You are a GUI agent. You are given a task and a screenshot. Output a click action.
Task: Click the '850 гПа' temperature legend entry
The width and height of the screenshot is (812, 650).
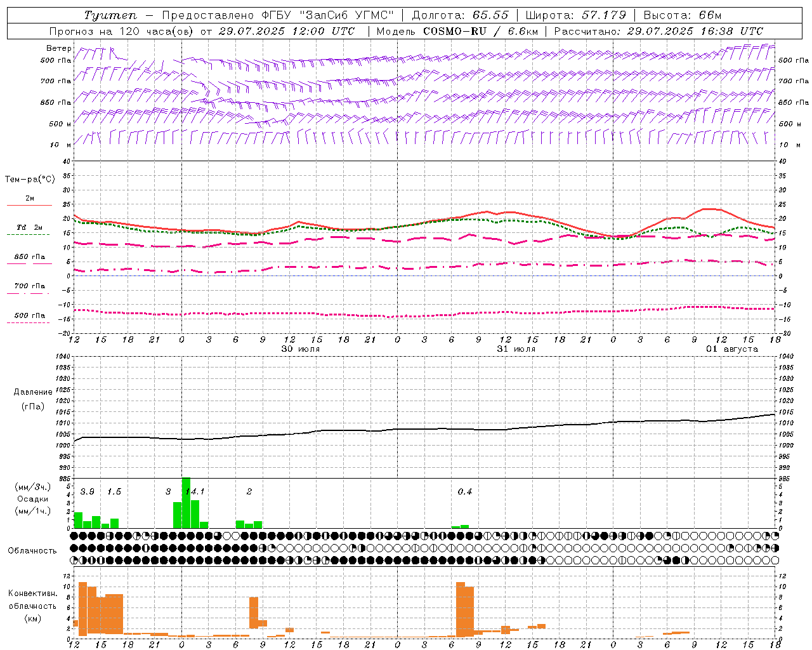pos(30,257)
